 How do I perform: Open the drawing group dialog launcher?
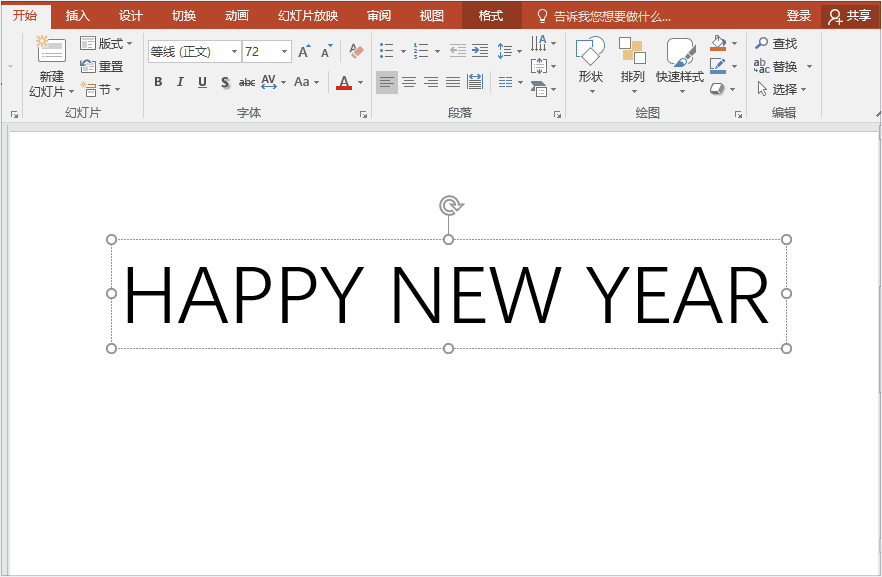738,114
